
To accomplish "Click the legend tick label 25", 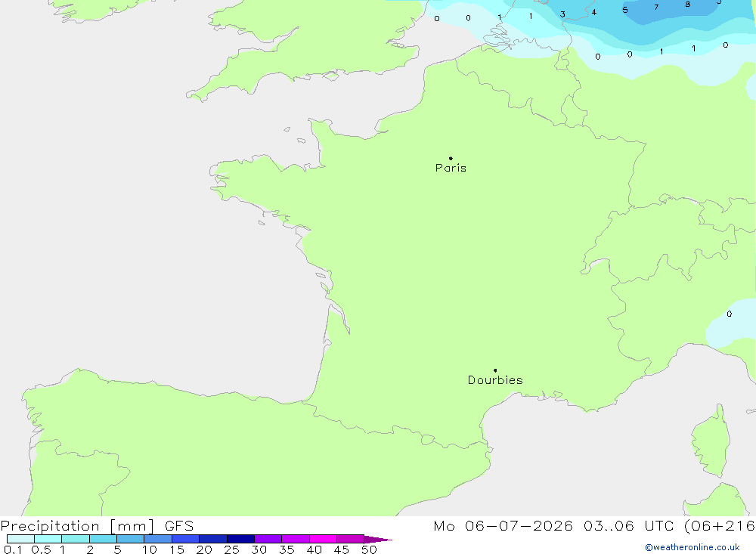I will coord(231,549).
